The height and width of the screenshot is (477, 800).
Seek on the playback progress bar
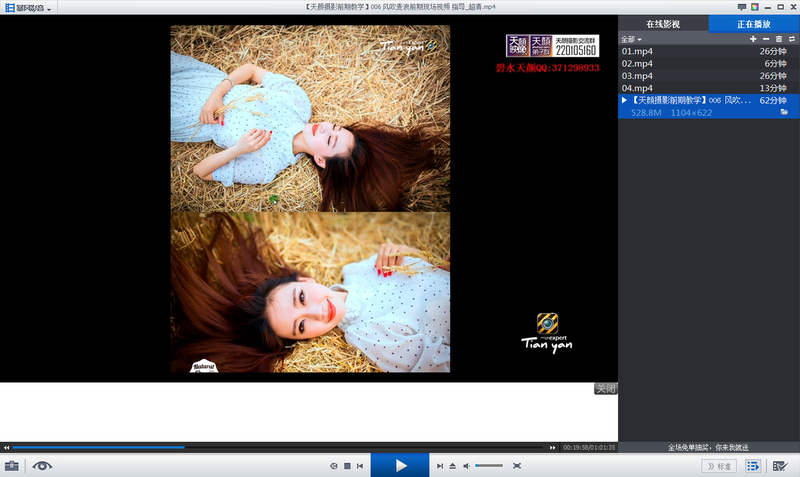click(x=279, y=447)
